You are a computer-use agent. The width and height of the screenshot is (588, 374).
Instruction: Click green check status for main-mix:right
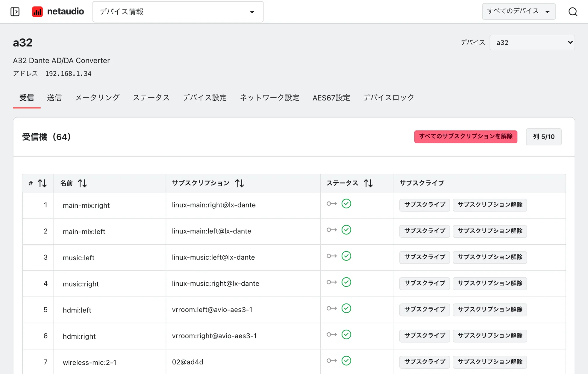pyautogui.click(x=346, y=204)
